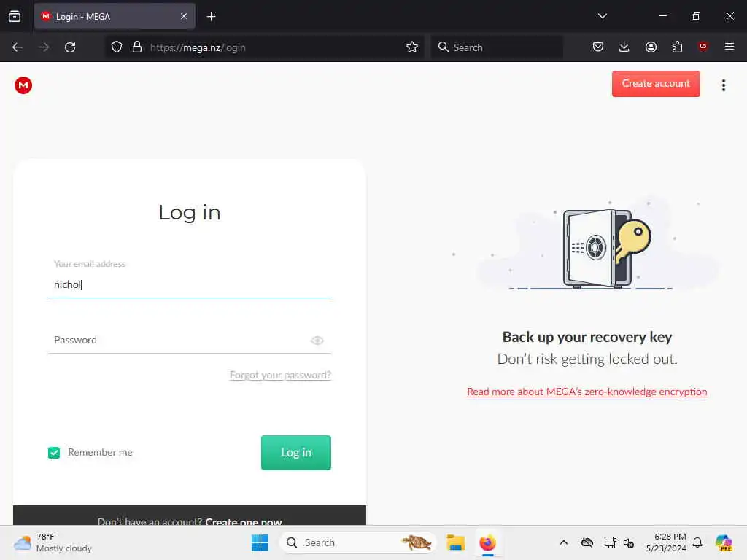Click the uBlock Origin extension icon
This screenshot has height=560, width=747.
703,47
